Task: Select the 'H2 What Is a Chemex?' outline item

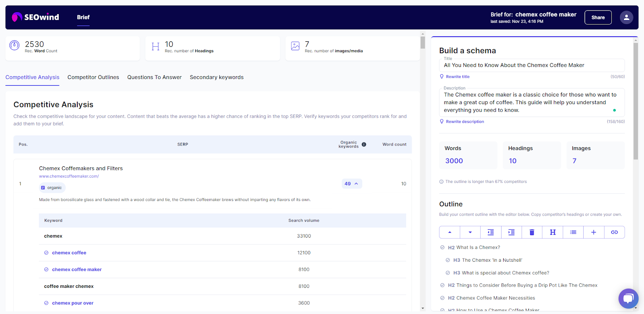Action: tap(474, 248)
